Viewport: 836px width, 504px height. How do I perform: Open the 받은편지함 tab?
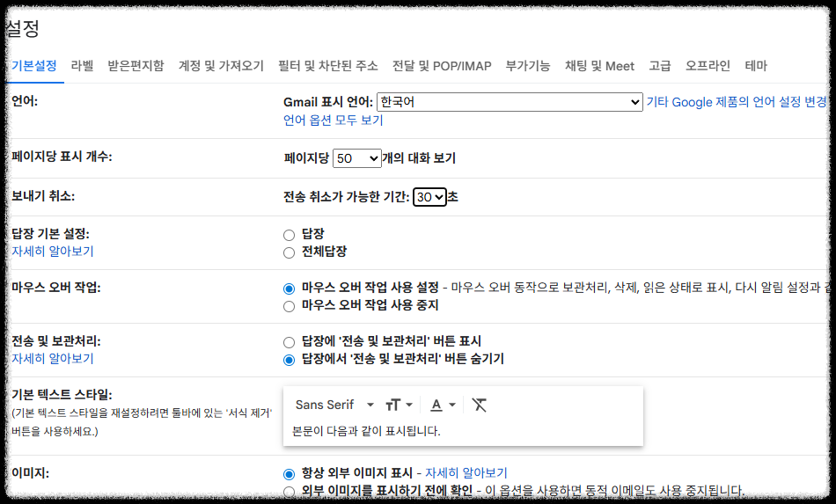pyautogui.click(x=136, y=66)
